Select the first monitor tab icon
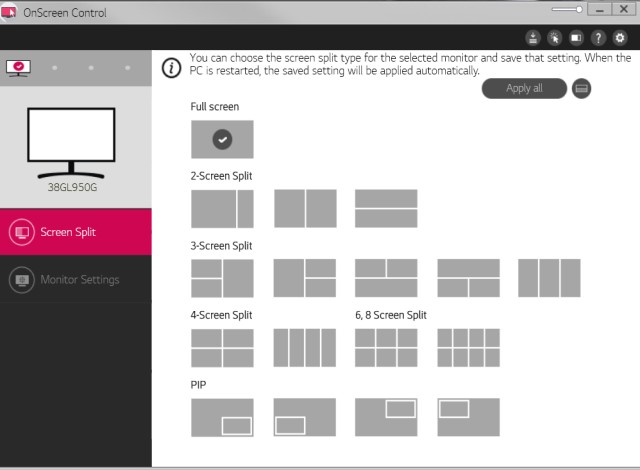This screenshot has width=640, height=470. [x=18, y=68]
